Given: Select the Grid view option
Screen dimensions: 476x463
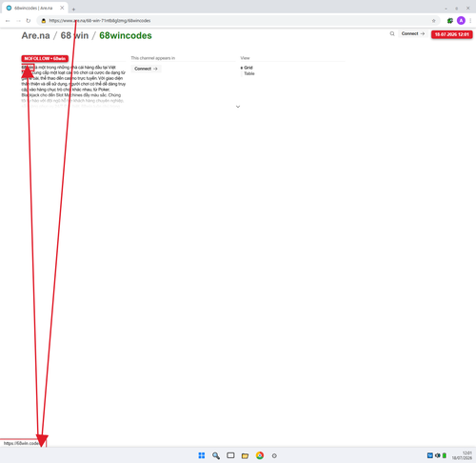Looking at the screenshot, I should [248, 68].
